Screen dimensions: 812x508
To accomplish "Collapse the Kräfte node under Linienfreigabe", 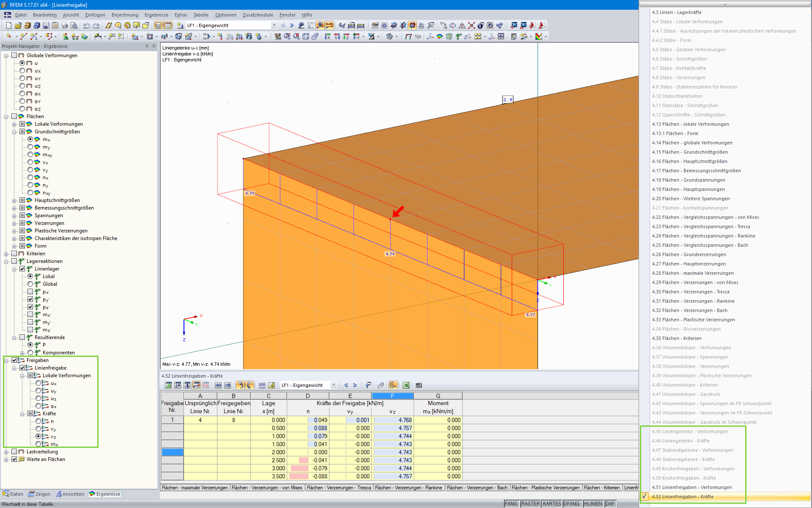I will coord(22,414).
